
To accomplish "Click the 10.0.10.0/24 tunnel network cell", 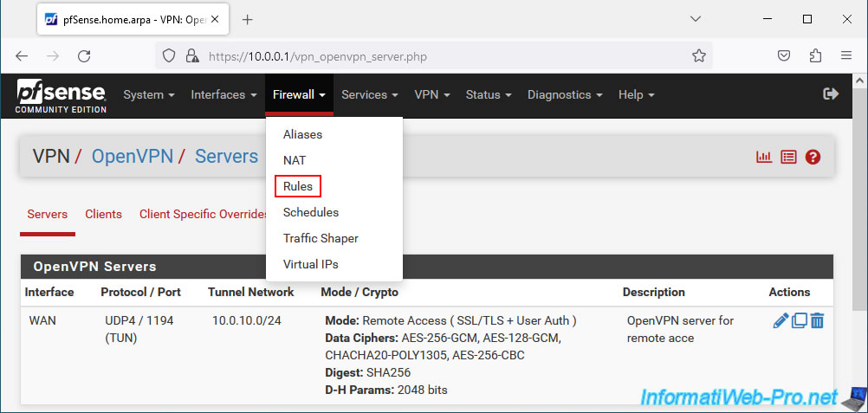I will (x=247, y=320).
